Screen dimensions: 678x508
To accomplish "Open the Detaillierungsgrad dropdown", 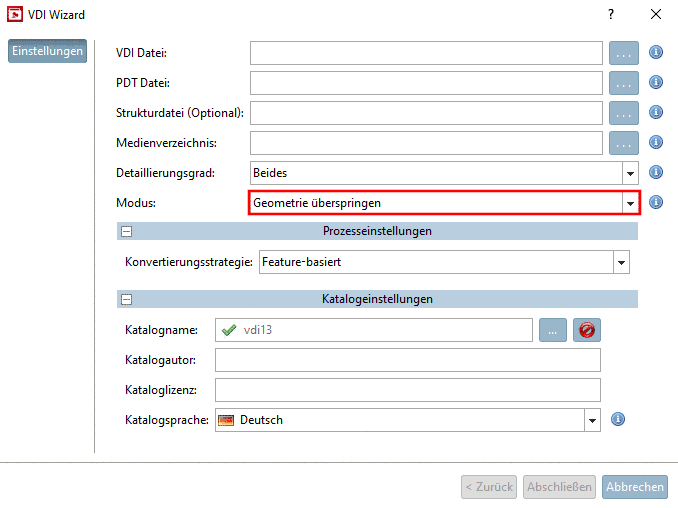I will 630,173.
